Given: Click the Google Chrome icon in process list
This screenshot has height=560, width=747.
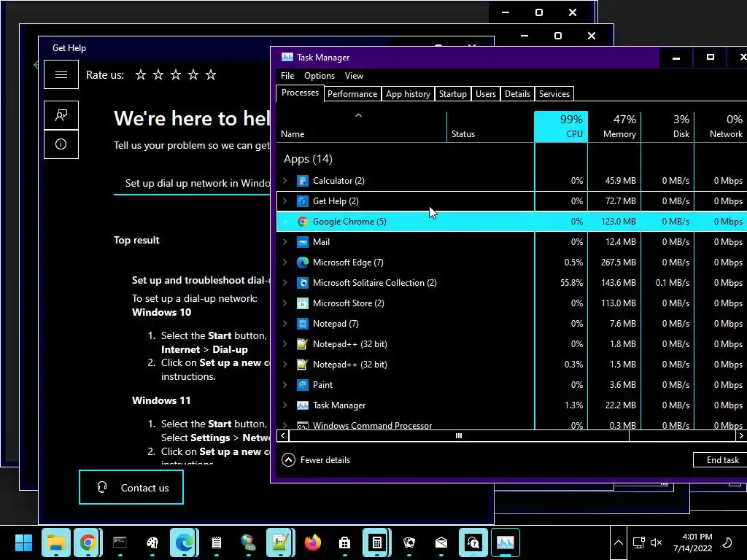Looking at the screenshot, I should tap(302, 222).
